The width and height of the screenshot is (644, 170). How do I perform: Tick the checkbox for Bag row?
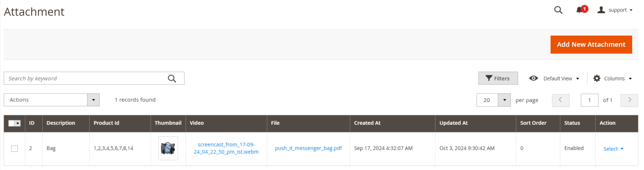click(x=14, y=148)
